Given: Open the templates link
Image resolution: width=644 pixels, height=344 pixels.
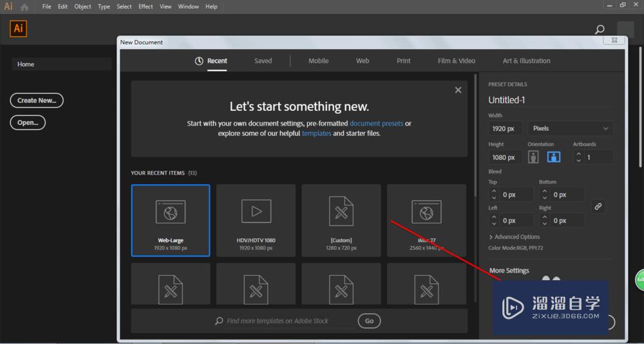Looking at the screenshot, I should (316, 133).
